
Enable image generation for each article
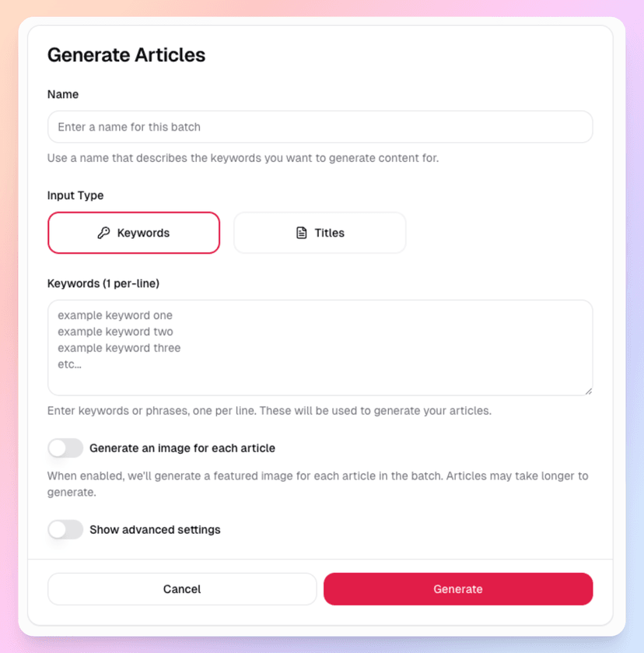65,448
